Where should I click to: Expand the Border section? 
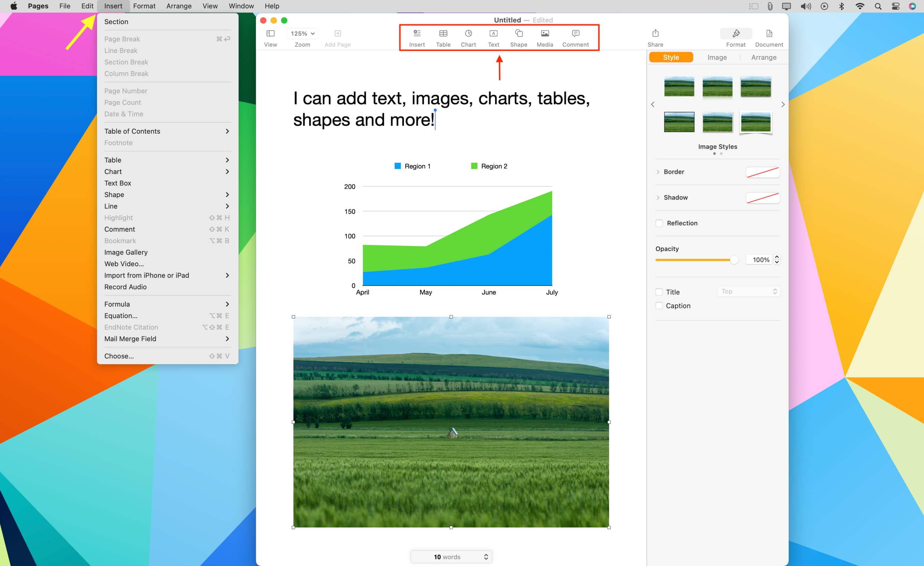[x=658, y=172]
